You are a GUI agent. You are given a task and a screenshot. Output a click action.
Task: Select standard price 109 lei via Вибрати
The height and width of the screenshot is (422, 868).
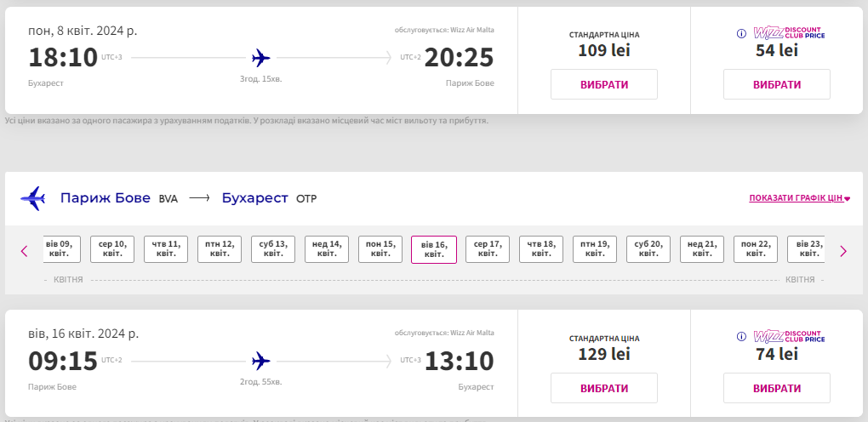tap(604, 85)
